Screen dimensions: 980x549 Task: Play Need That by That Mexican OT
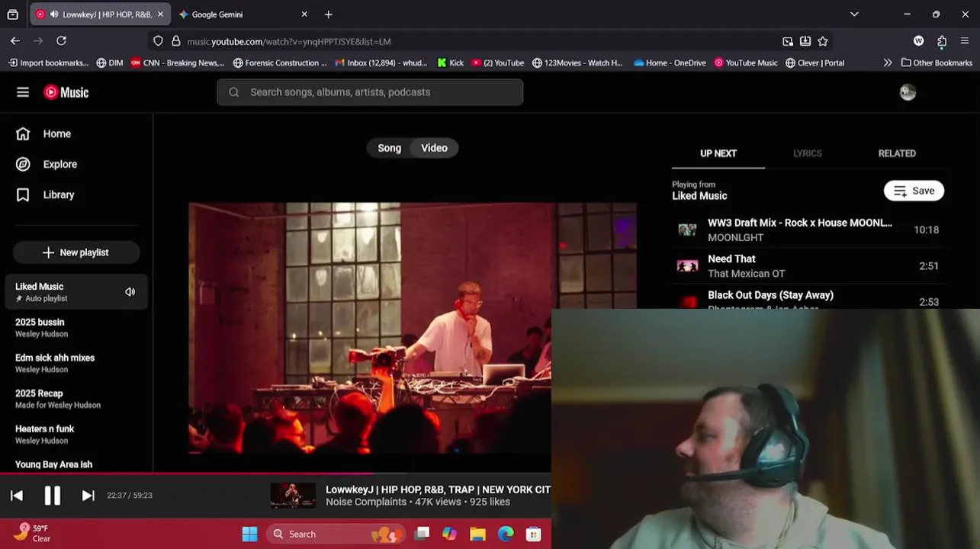[x=808, y=266]
